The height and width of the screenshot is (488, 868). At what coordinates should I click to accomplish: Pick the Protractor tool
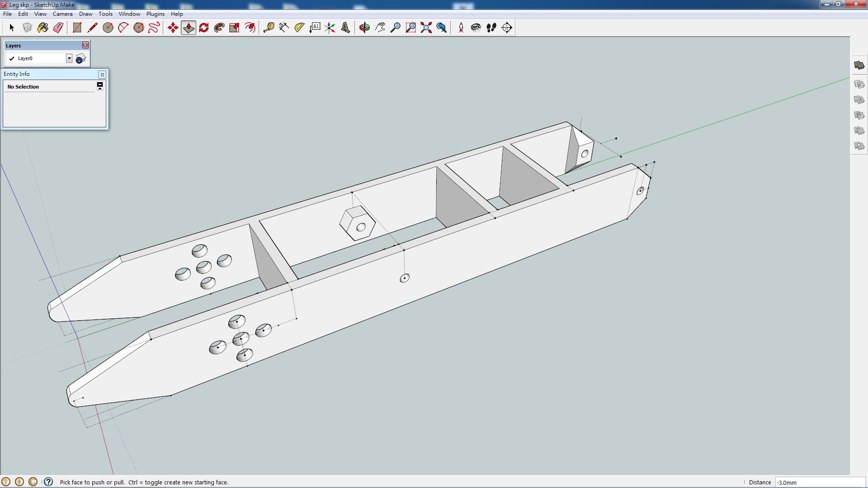(299, 28)
